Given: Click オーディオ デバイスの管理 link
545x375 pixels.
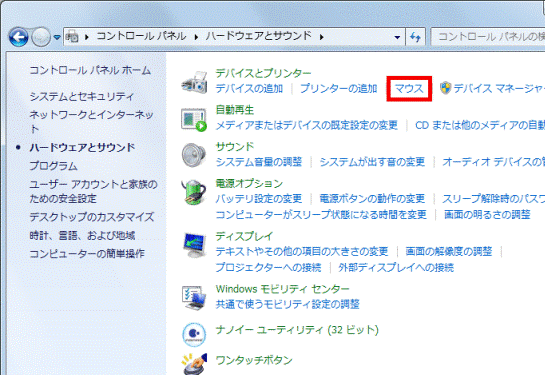Looking at the screenshot, I should (x=494, y=162).
